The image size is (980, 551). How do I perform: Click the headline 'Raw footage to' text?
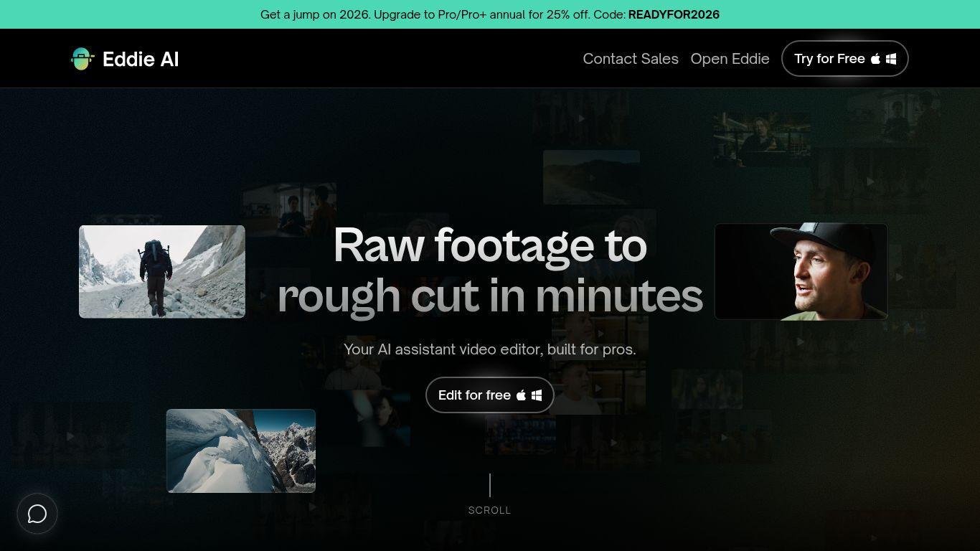tap(490, 245)
